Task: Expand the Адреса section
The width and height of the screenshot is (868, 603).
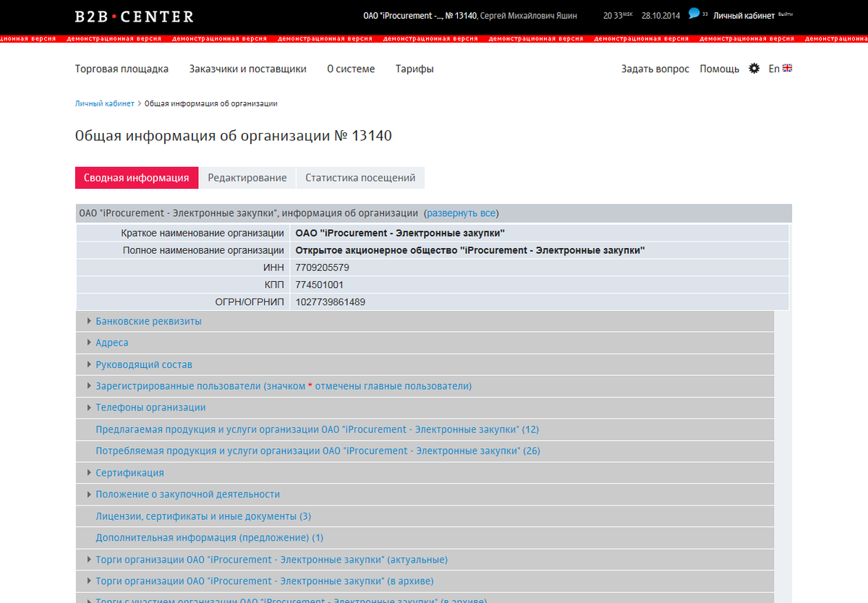Action: click(x=111, y=343)
